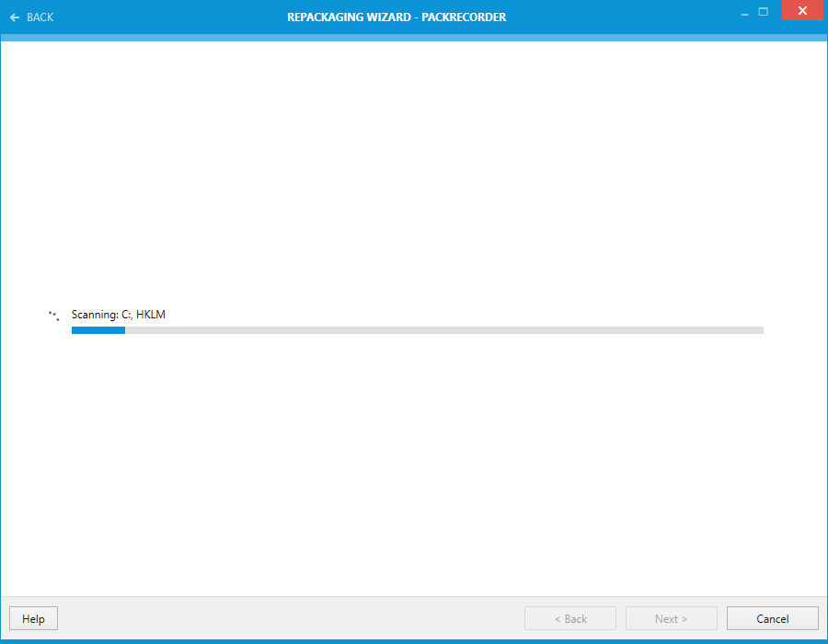
Task: Click the grayed-out Next > button
Action: (x=672, y=617)
